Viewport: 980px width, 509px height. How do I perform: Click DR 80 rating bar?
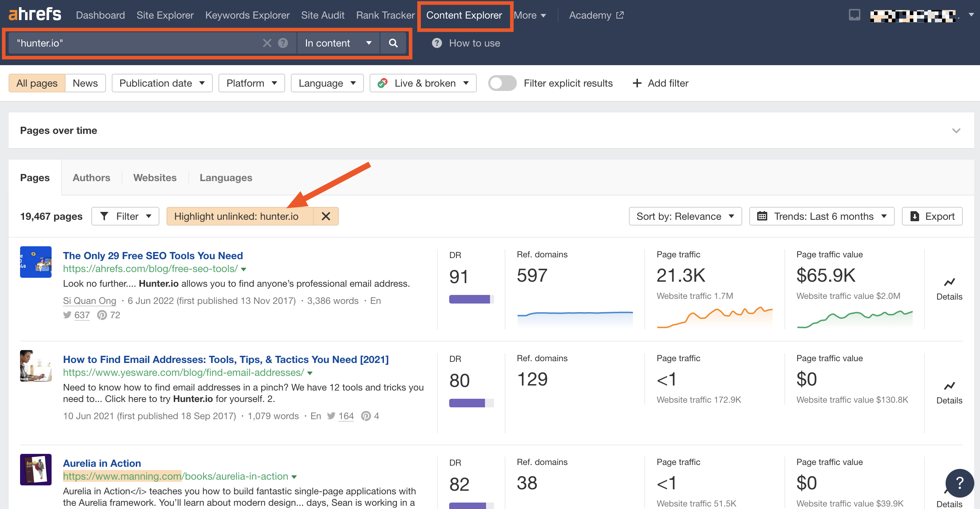tap(471, 403)
